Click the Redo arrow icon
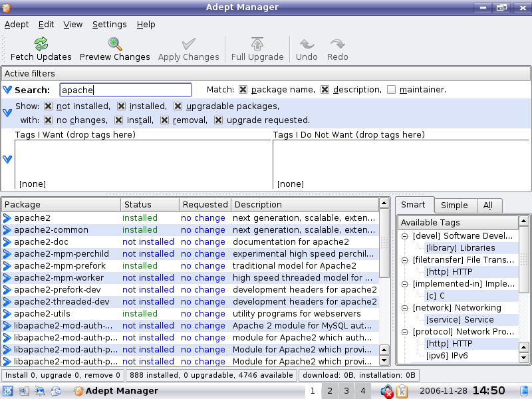 click(x=338, y=44)
